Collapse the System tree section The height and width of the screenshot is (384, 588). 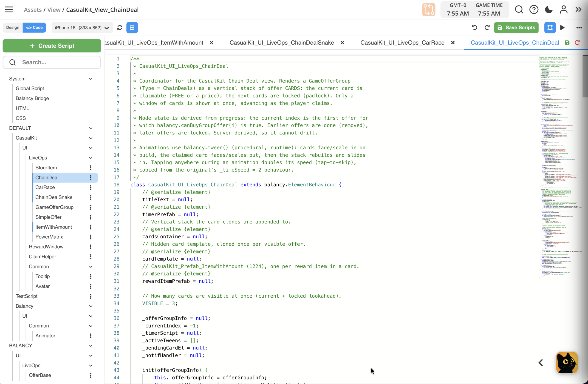(91, 79)
